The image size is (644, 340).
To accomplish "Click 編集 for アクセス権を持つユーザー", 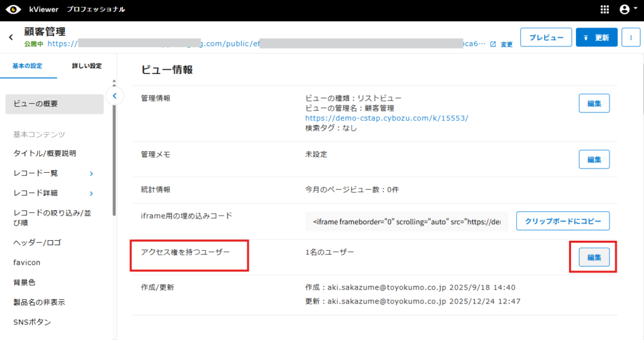I will (594, 258).
